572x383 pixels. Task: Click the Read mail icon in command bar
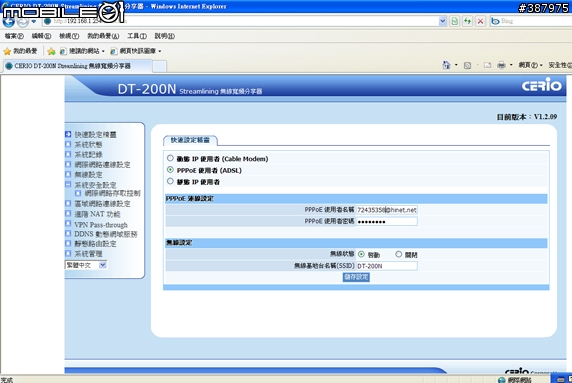point(487,65)
